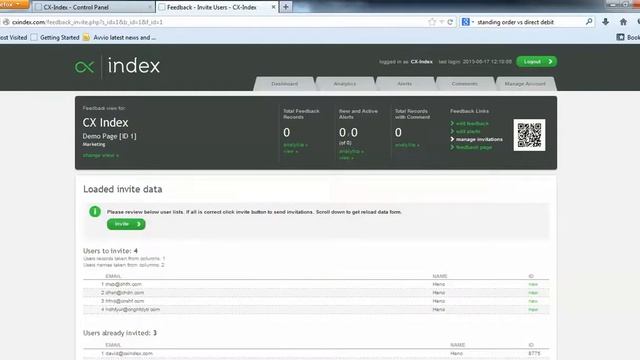
Task: Select the Feedback - Invite Users browser tab
Action: pyautogui.click(x=217, y=7)
